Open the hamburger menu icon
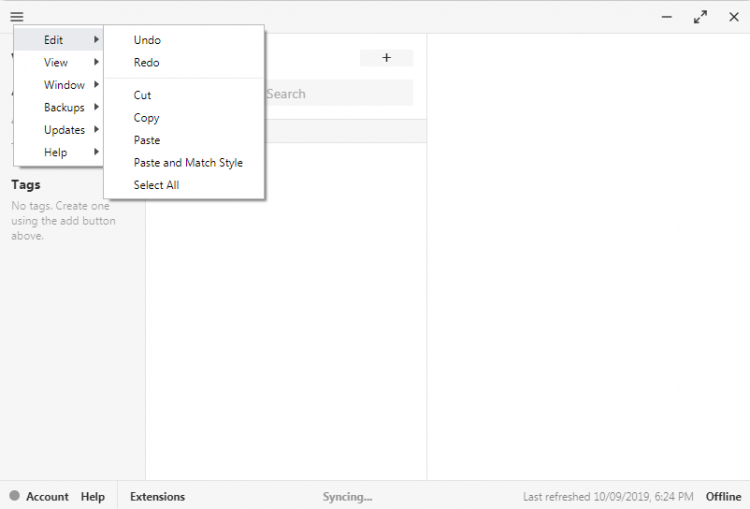 (17, 17)
